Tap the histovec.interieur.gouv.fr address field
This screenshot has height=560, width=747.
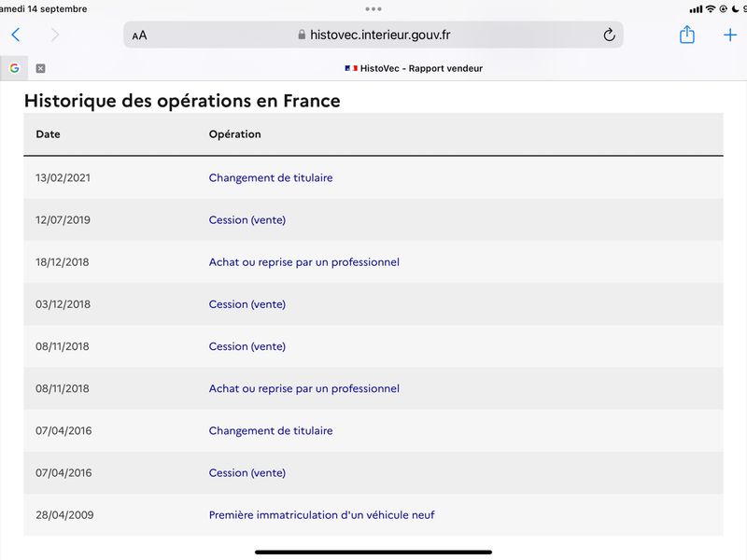point(373,35)
